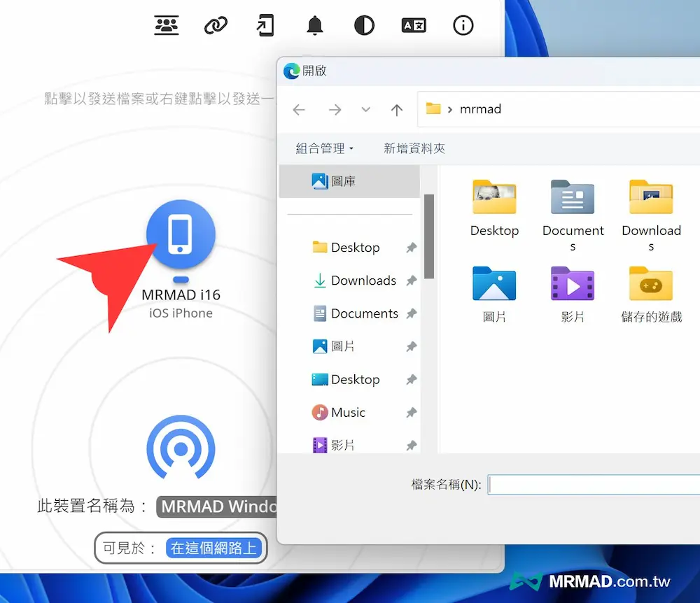Open the recent locations chevron dropdown
700x603 pixels.
click(x=365, y=110)
